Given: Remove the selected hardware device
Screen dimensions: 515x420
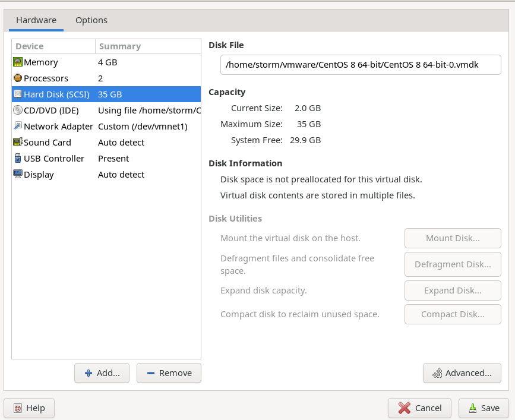Looking at the screenshot, I should click(x=169, y=373).
